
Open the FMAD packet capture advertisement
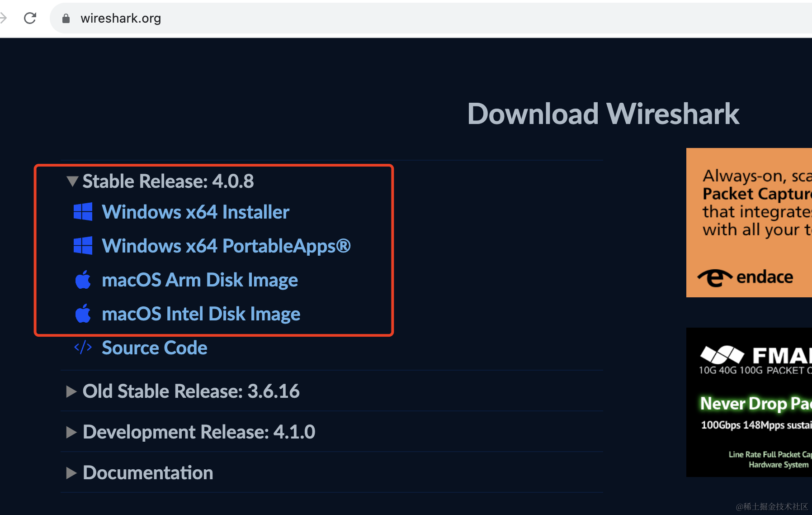[x=749, y=402]
